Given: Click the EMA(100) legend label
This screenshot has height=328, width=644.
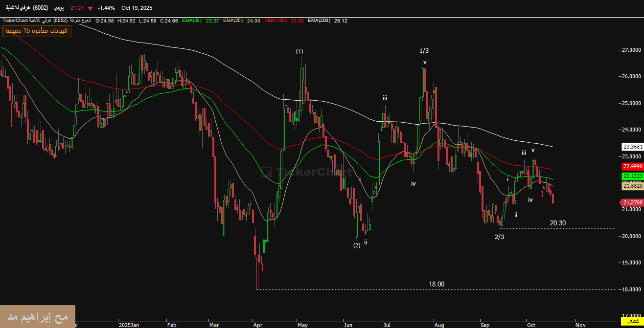Looking at the screenshot, I should pos(276,21).
